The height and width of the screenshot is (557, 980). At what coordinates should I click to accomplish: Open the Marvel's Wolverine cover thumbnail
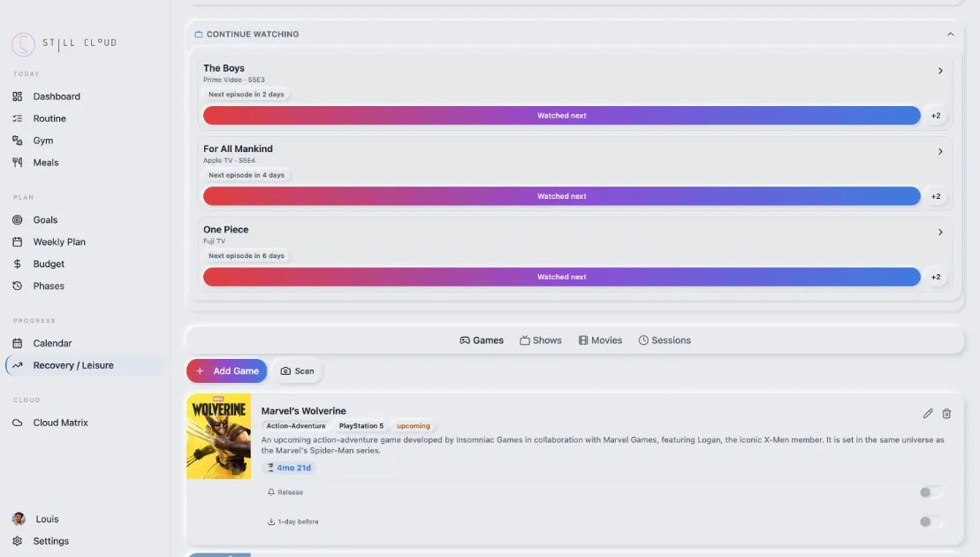pyautogui.click(x=219, y=437)
